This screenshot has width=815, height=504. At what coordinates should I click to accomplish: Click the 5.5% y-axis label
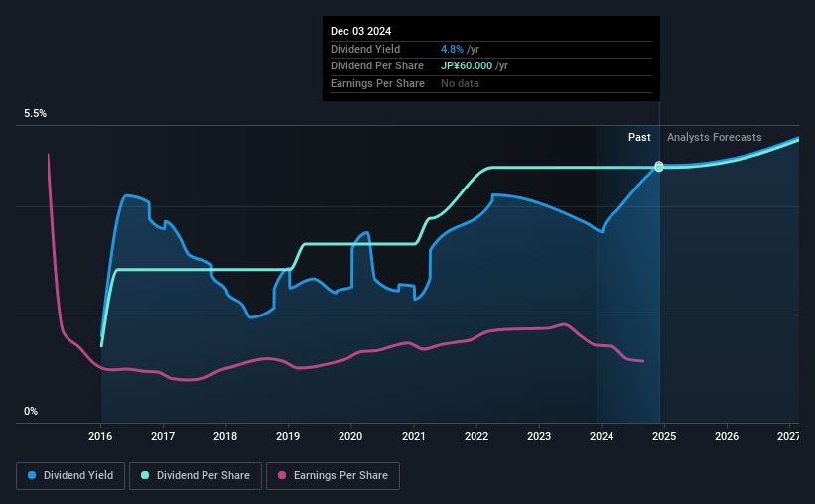[x=36, y=114]
